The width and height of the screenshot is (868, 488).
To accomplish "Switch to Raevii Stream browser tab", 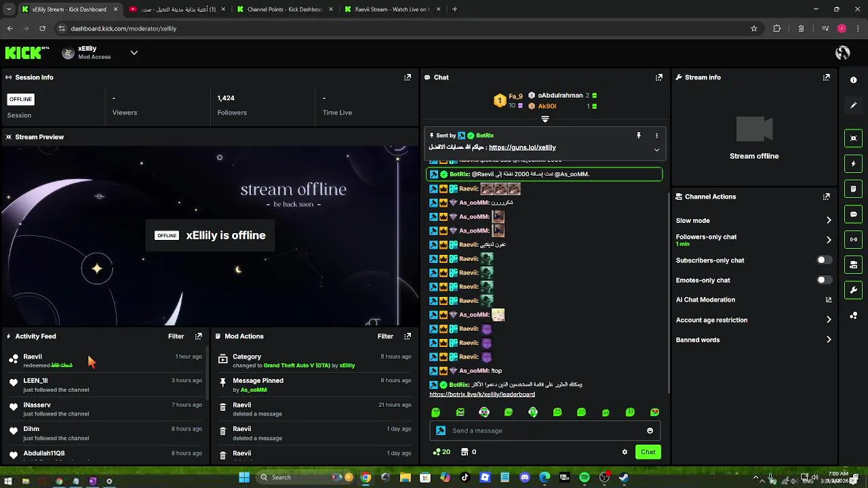I will (393, 9).
